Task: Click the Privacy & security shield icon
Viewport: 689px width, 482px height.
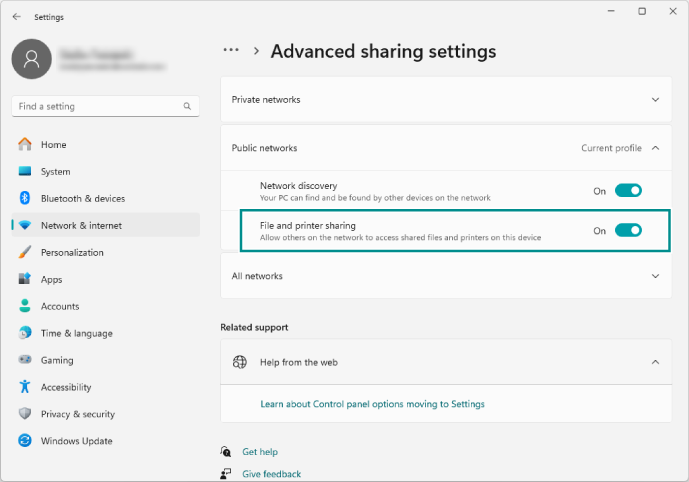Action: [x=25, y=414]
